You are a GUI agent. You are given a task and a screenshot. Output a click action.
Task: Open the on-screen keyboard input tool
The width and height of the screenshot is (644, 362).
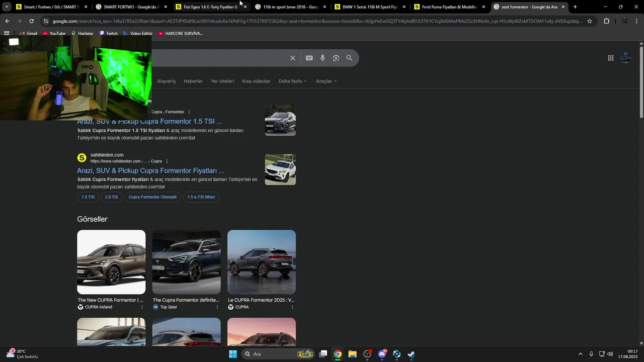[x=309, y=58]
